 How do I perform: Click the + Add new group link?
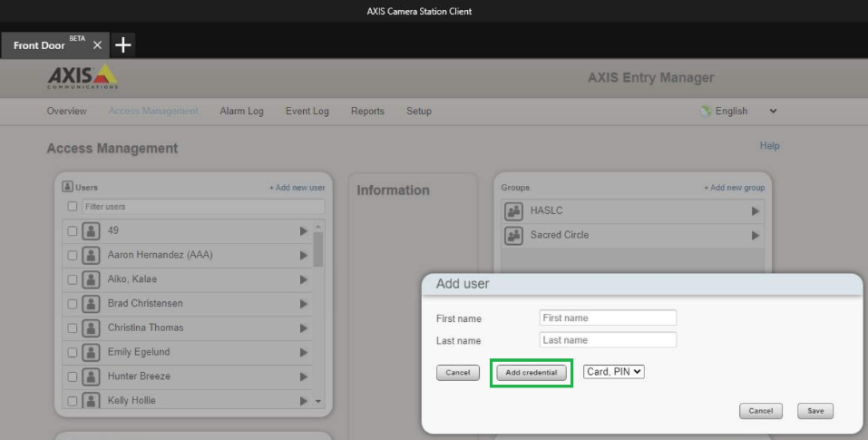734,188
